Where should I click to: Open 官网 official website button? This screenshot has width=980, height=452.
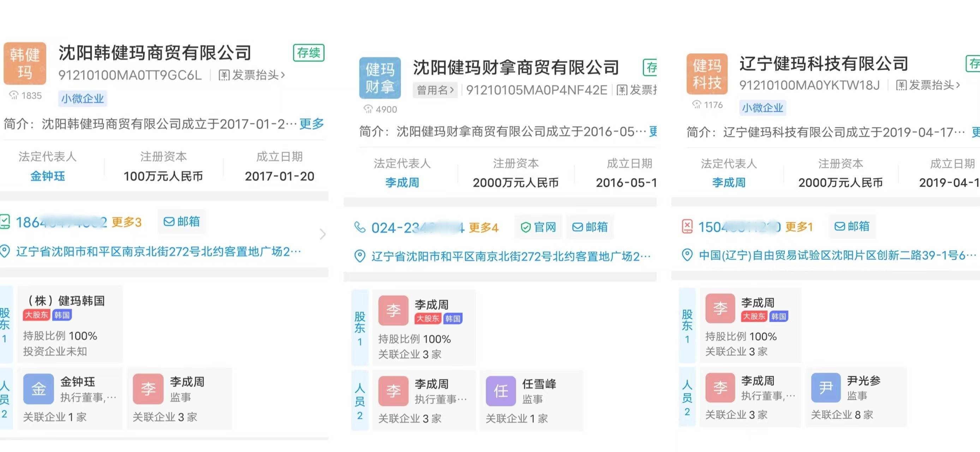pos(538,227)
